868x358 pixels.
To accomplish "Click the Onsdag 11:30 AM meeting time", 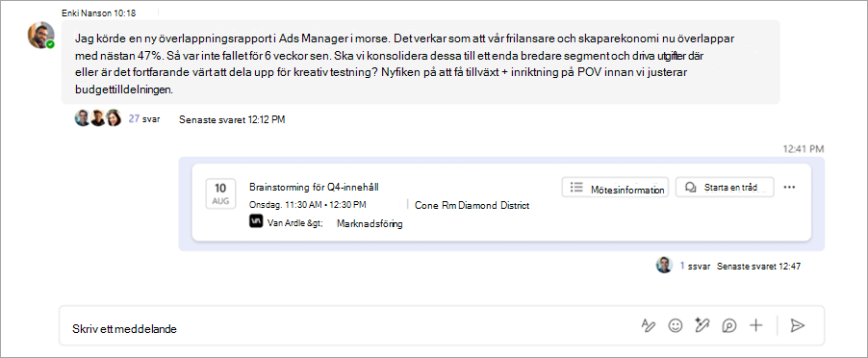I will [x=307, y=204].
